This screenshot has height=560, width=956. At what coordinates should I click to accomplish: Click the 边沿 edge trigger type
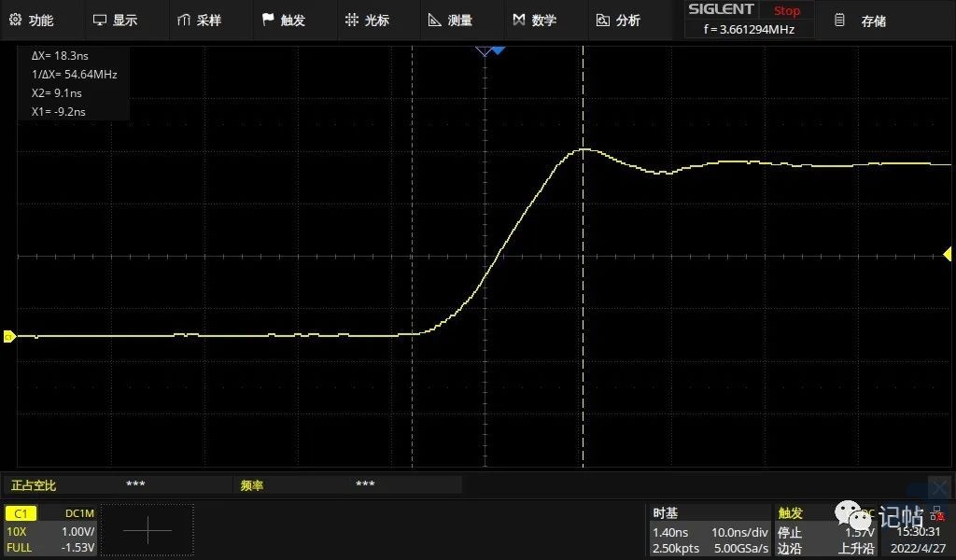pyautogui.click(x=790, y=549)
